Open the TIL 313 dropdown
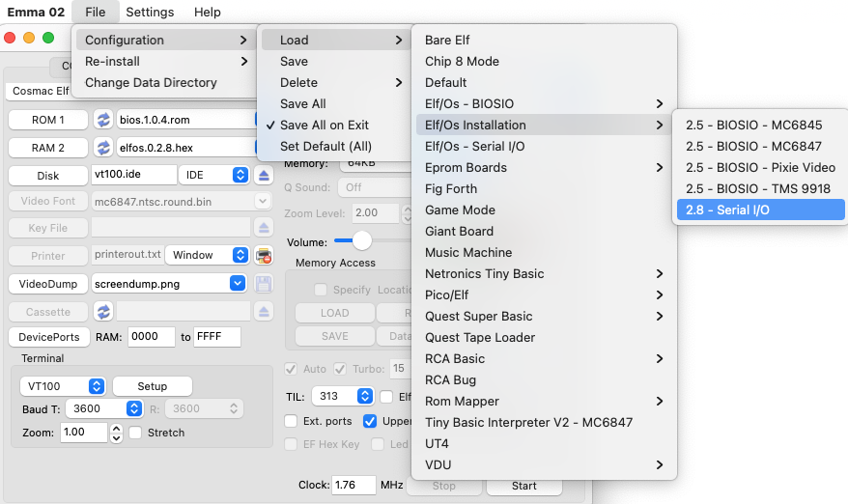848x504 pixels. pos(343,396)
